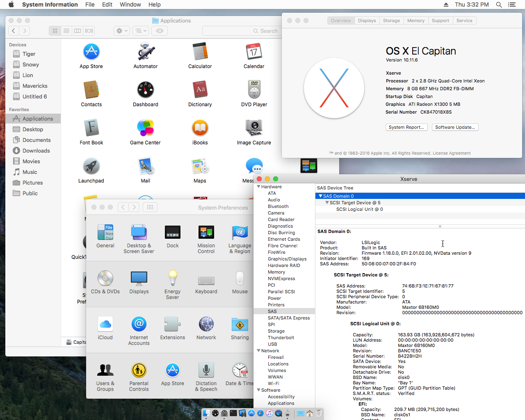The height and width of the screenshot is (420, 525).
Task: Open Finder arrange-by dropdown
Action: pyautogui.click(x=141, y=31)
